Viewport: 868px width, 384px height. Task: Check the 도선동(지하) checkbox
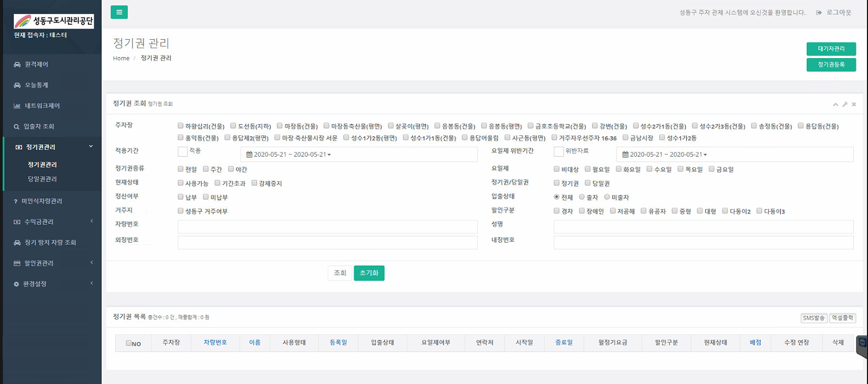tap(233, 126)
